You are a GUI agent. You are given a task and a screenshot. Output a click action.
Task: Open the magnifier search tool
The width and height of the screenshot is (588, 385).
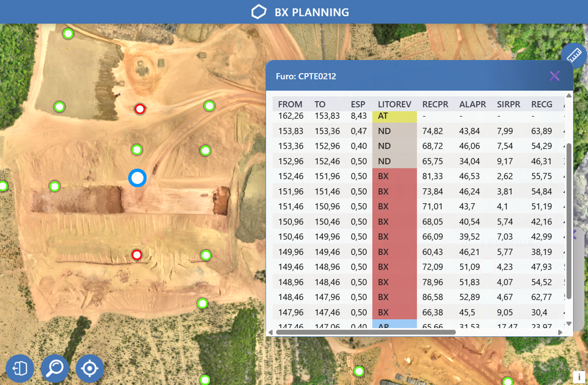pyautogui.click(x=55, y=368)
